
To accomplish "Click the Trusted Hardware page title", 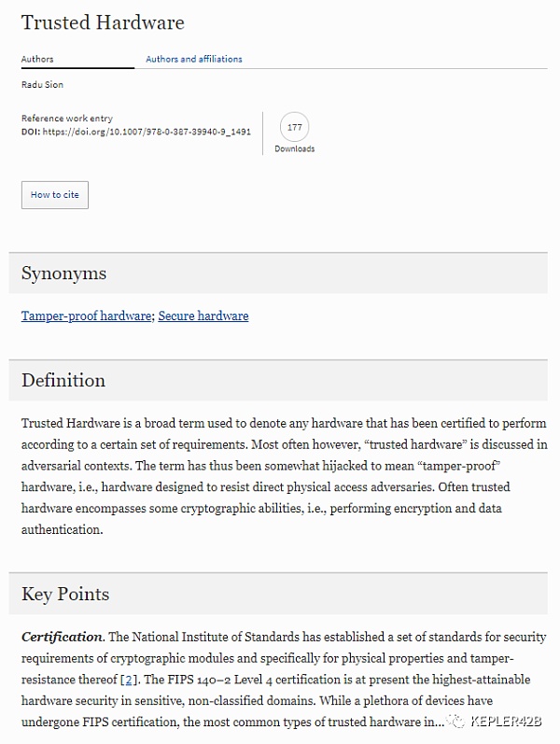I will point(103,22).
